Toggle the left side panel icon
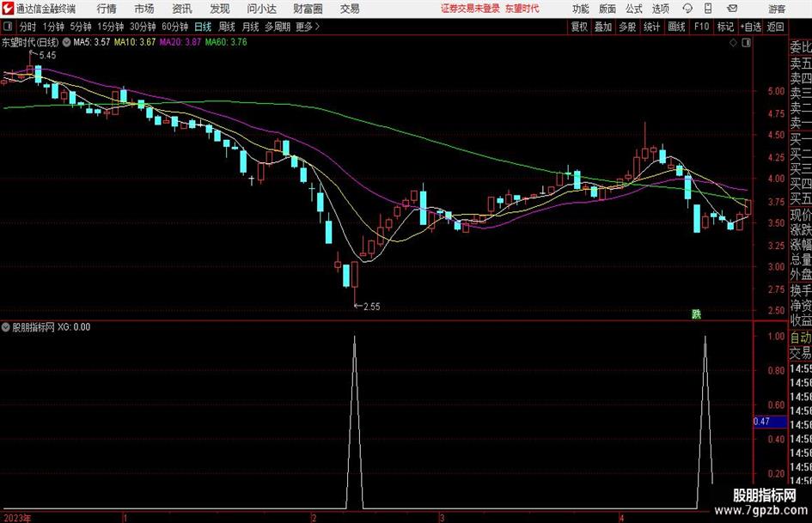812x523 pixels. point(8,27)
